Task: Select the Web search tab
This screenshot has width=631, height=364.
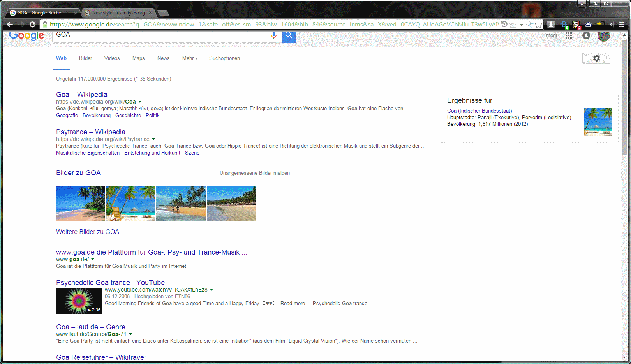Action: (61, 58)
